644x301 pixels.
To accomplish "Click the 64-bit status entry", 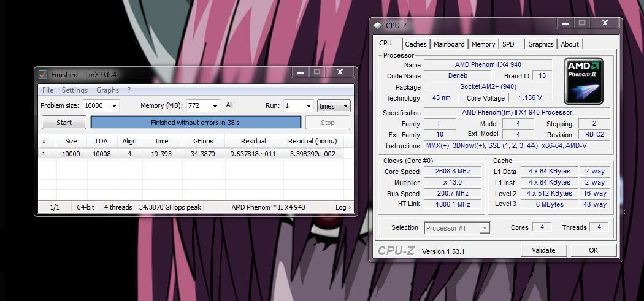I will [85, 207].
